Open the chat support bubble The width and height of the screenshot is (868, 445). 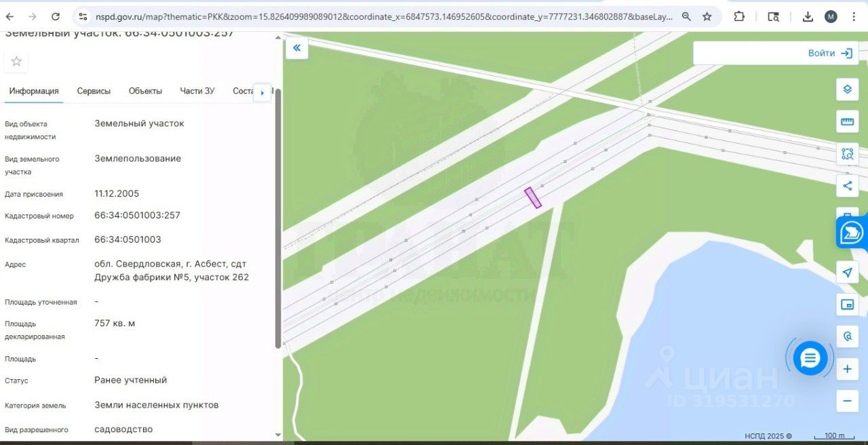(810, 358)
